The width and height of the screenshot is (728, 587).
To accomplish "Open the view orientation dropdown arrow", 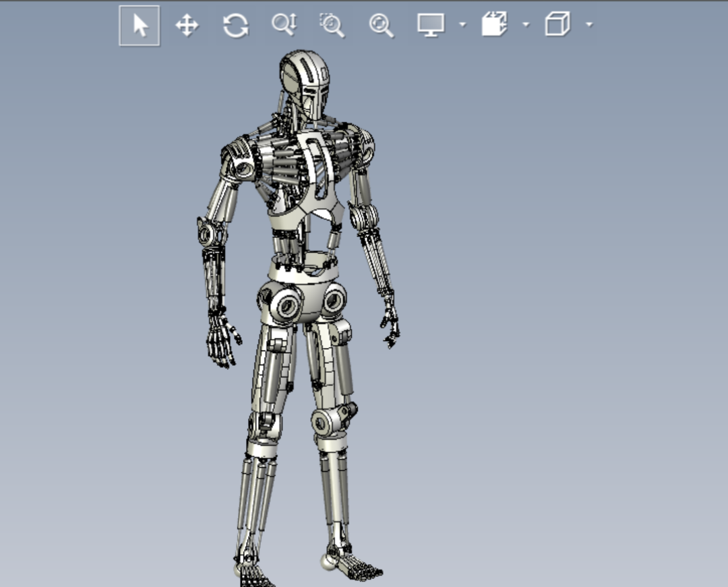I will (x=590, y=24).
